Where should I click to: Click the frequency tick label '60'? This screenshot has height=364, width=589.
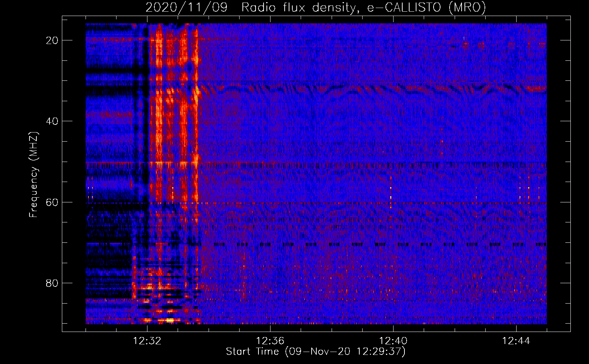coord(52,202)
